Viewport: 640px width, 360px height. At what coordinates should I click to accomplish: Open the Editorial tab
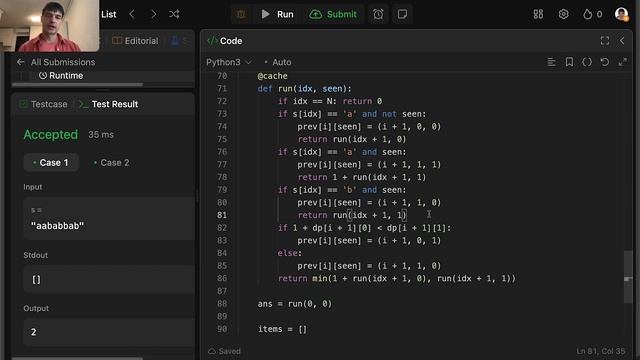(135, 41)
